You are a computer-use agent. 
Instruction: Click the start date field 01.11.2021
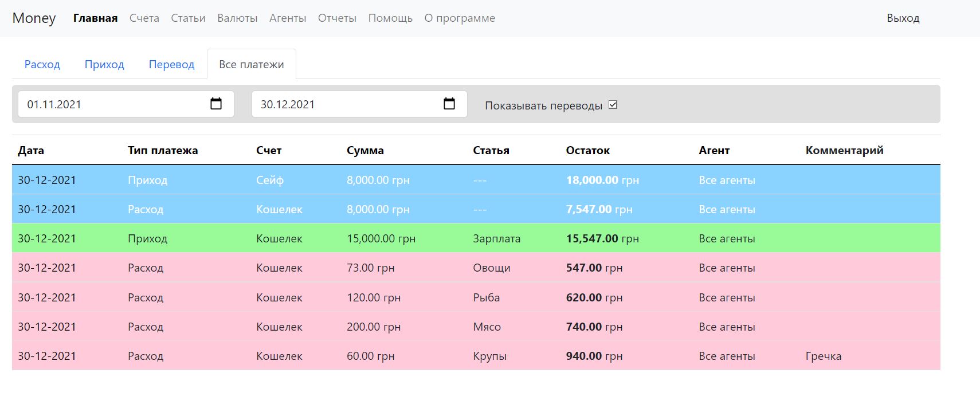(109, 104)
